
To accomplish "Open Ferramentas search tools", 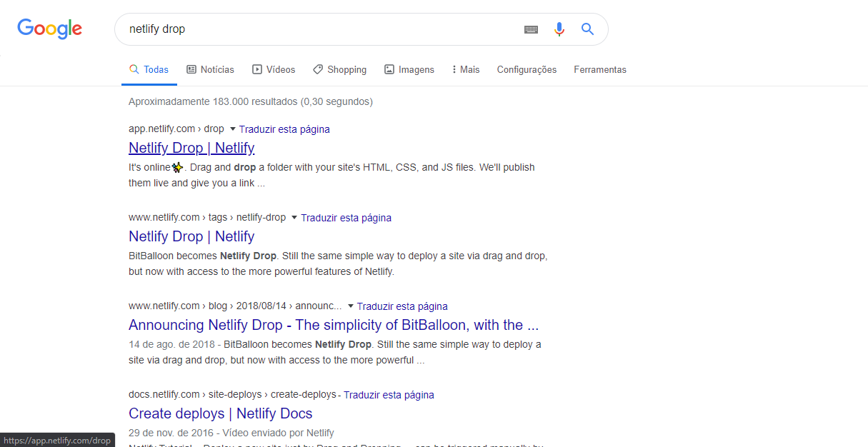I will tap(600, 69).
